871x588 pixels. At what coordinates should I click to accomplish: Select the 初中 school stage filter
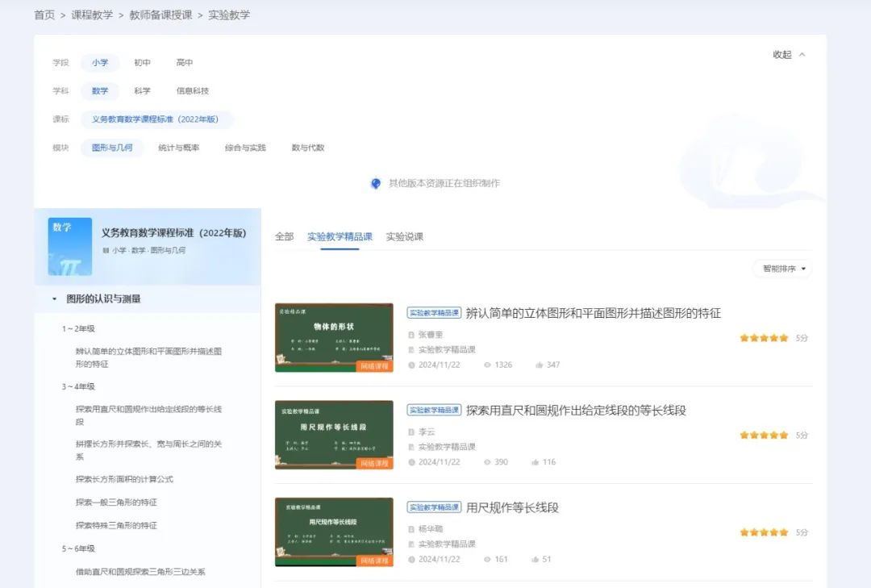(x=142, y=62)
